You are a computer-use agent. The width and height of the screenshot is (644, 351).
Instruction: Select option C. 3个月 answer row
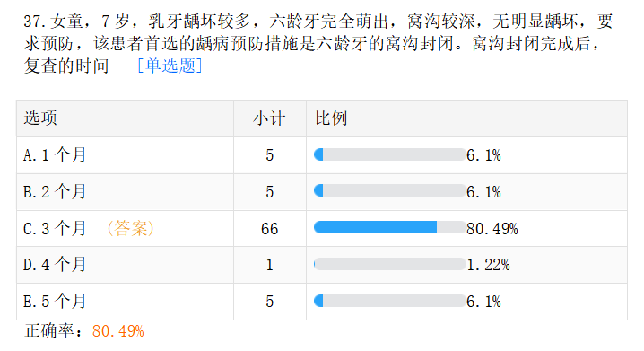pyautogui.click(x=322, y=229)
